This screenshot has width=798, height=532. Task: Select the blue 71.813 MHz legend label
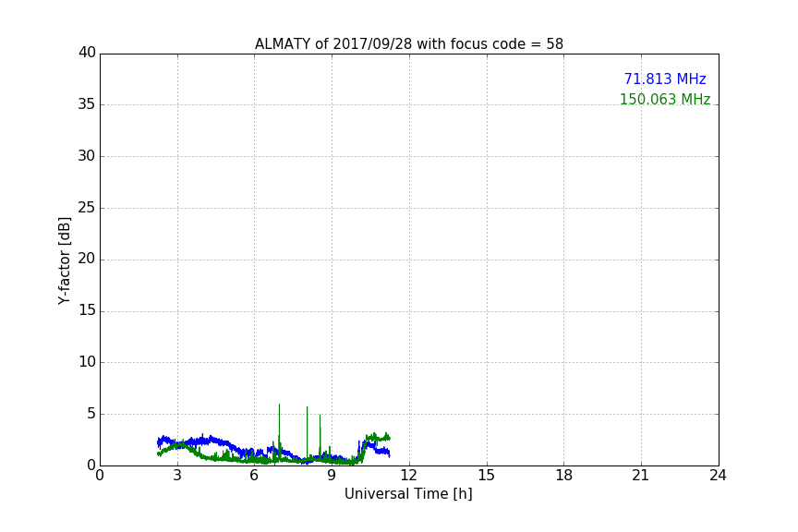click(665, 79)
